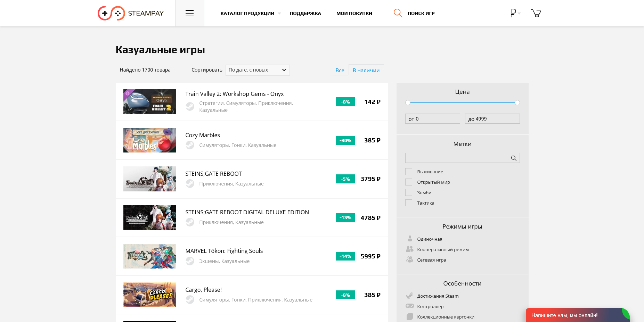
Task: Open the sort dropdown По дате, с новых
Action: (x=258, y=70)
